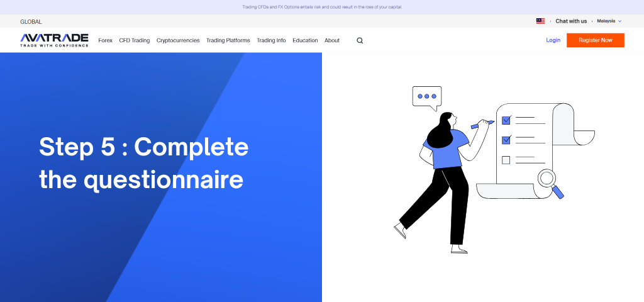Open the Cryptocurrencies menu
The height and width of the screenshot is (302, 644).
click(178, 40)
